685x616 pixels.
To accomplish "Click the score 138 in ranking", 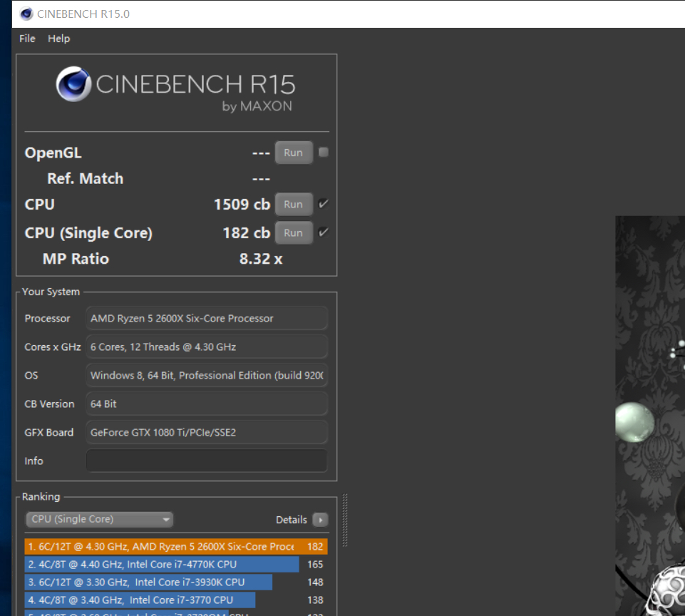I will (x=315, y=600).
